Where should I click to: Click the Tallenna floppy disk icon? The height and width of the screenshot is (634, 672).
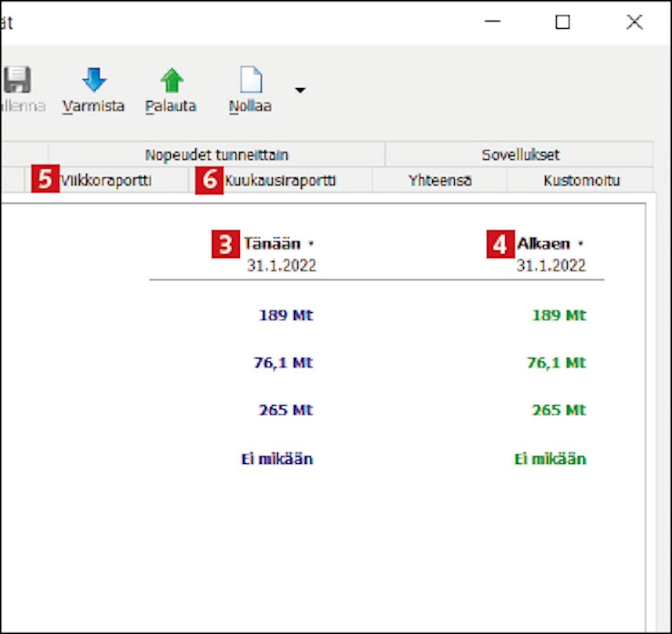click(x=17, y=80)
